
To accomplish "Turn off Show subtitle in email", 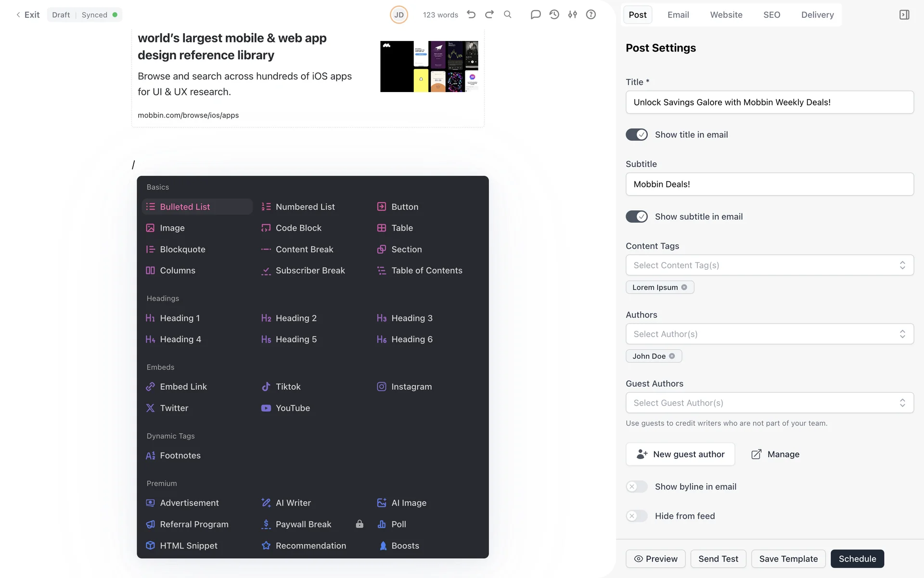I will [637, 217].
